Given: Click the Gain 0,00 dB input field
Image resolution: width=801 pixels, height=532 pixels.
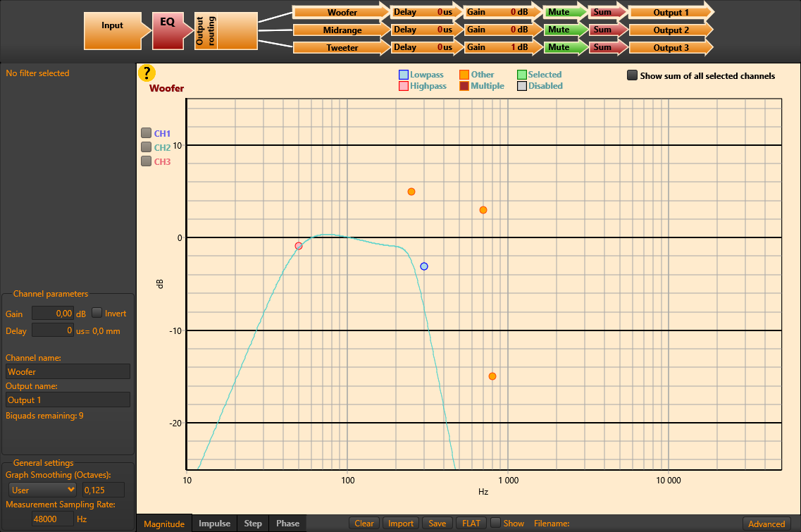Looking at the screenshot, I should click(53, 314).
